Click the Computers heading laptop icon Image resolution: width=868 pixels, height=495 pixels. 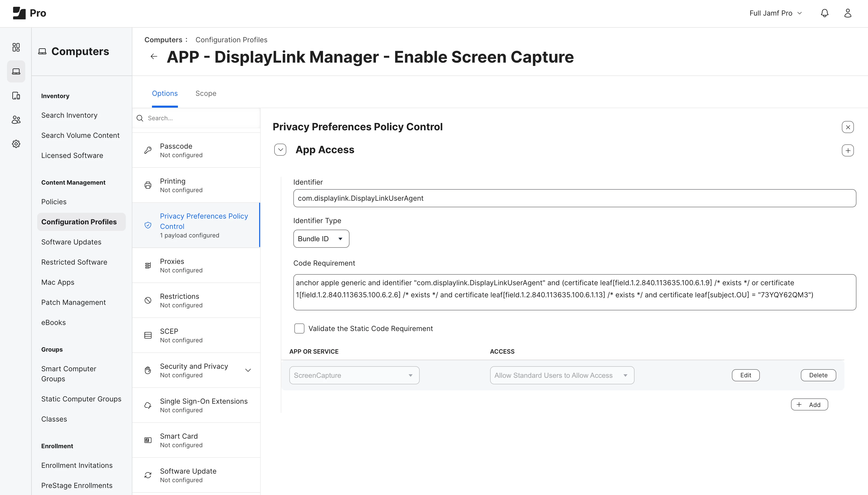[x=42, y=51]
